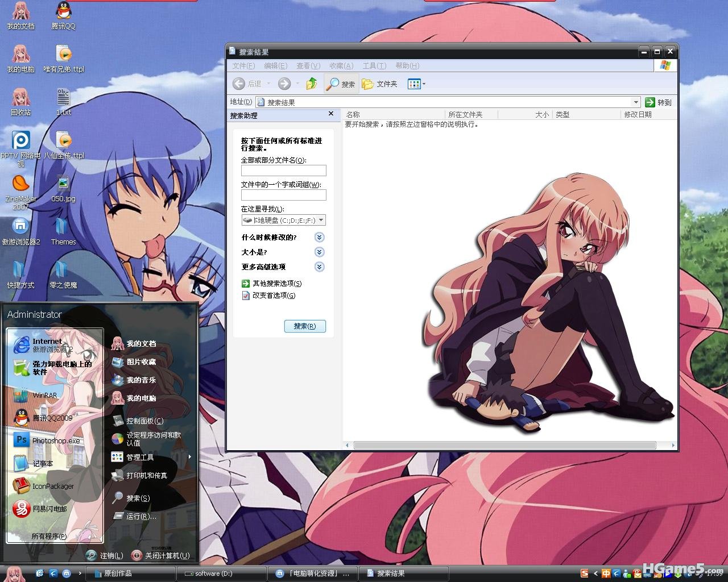
Task: Launch WinRAR from the Start menu
Action: 55,395
